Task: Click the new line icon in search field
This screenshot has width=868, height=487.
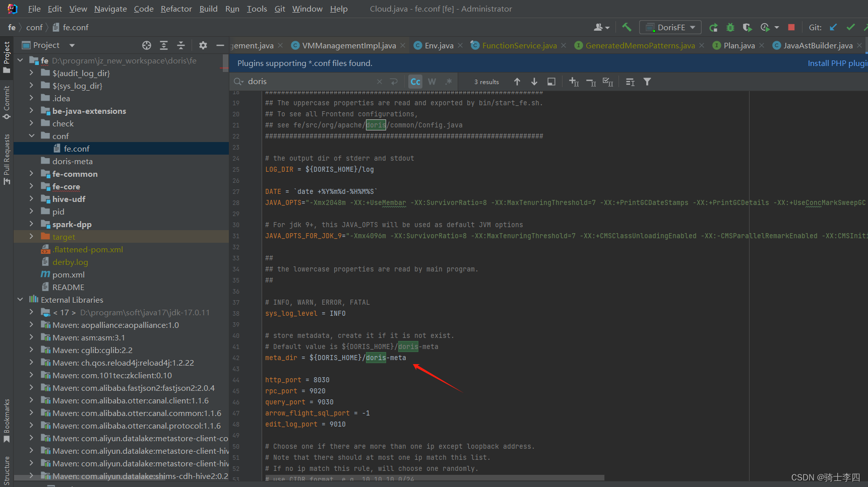Action: 394,82
